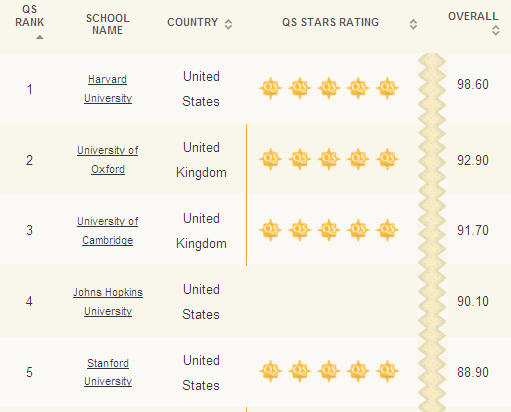This screenshot has height=412, width=511.
Task: Select Johns Hopkins overall score 90.10
Action: [x=473, y=301]
